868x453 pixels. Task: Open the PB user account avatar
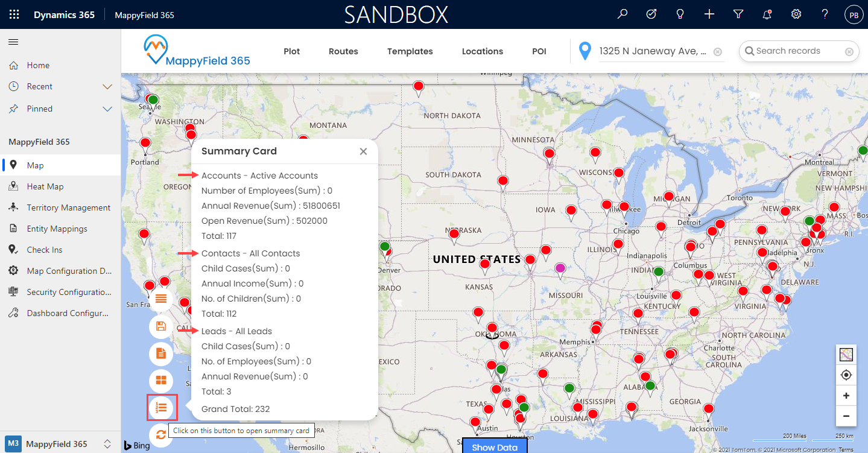pos(854,14)
